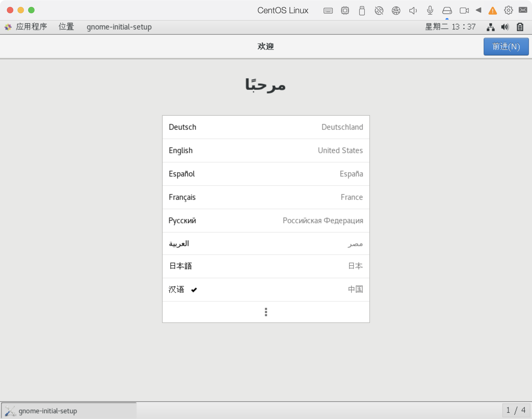
Task: Select 汉语 中国 language row
Action: [x=266, y=290]
